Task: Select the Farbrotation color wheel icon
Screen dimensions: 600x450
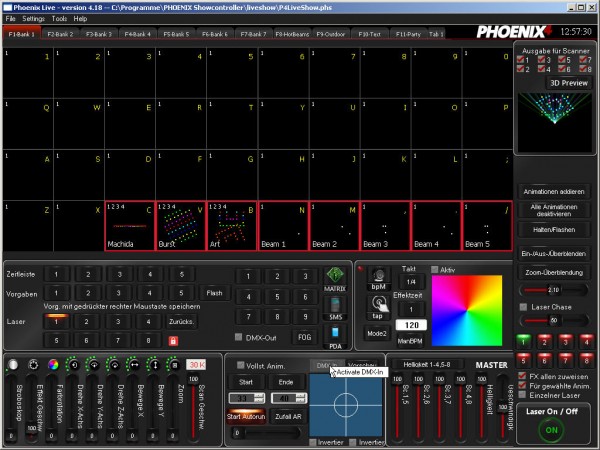Action: pyautogui.click(x=53, y=365)
